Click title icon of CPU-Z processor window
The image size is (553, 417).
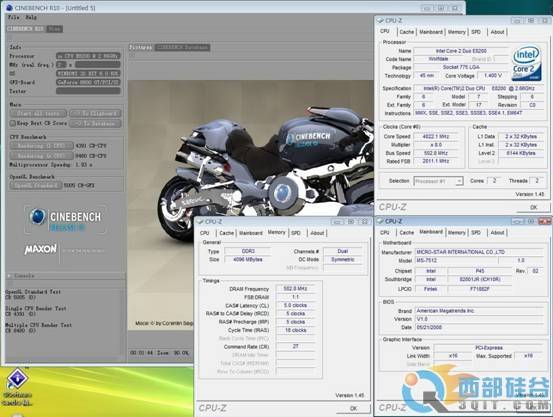(x=380, y=20)
